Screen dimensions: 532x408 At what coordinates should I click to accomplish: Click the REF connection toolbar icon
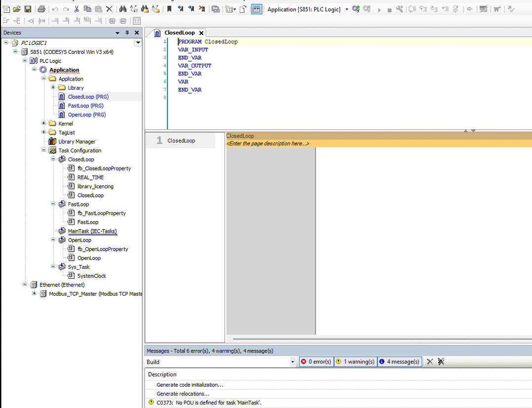tap(87, 21)
